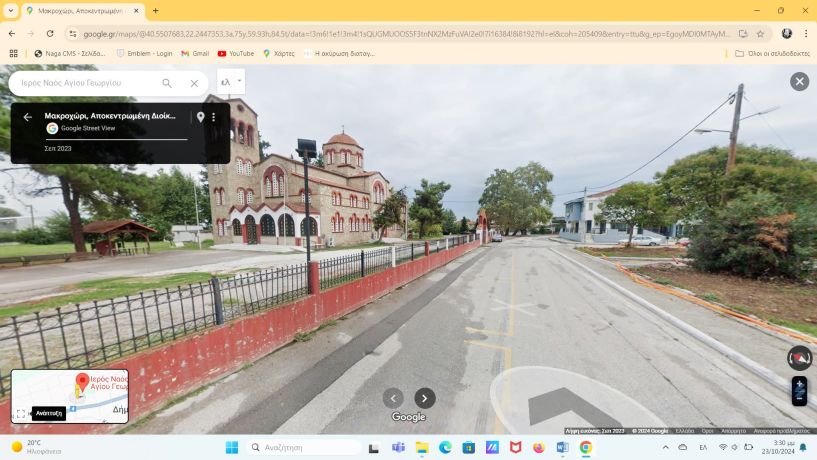Open a new browser tab
817x460 pixels.
(155, 11)
